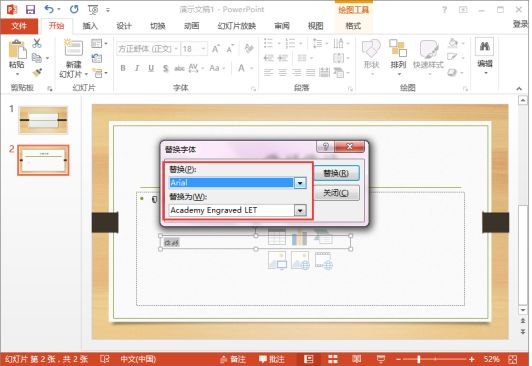Switch to the Design tab
The height and width of the screenshot is (366, 532).
coord(124,26)
